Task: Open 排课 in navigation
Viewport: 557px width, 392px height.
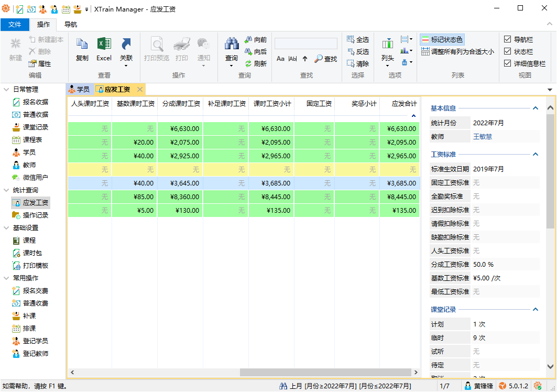Action: click(x=24, y=329)
